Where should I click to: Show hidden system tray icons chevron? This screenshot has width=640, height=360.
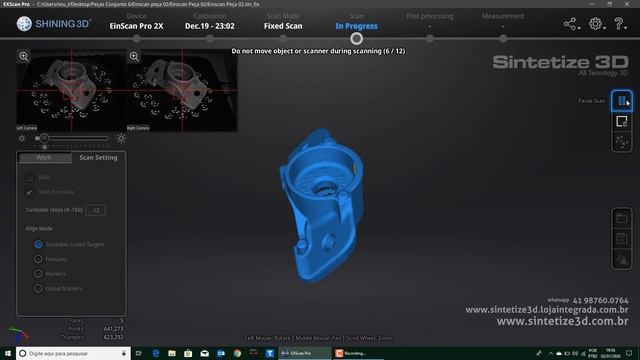click(551, 353)
